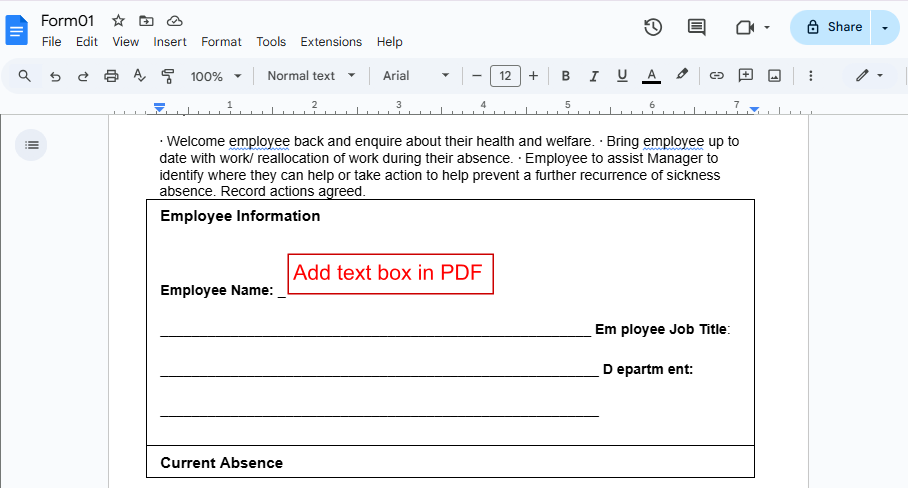
Task: Click the insert link icon
Action: 716,76
